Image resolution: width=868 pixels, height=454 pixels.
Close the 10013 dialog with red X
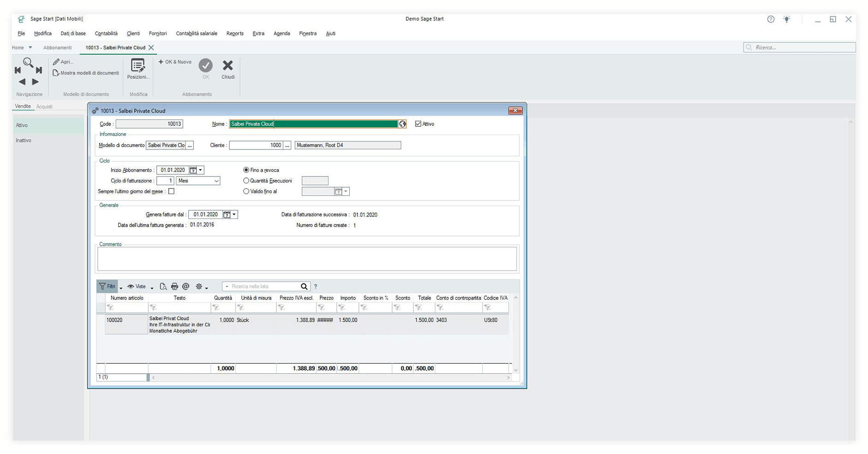click(x=515, y=111)
